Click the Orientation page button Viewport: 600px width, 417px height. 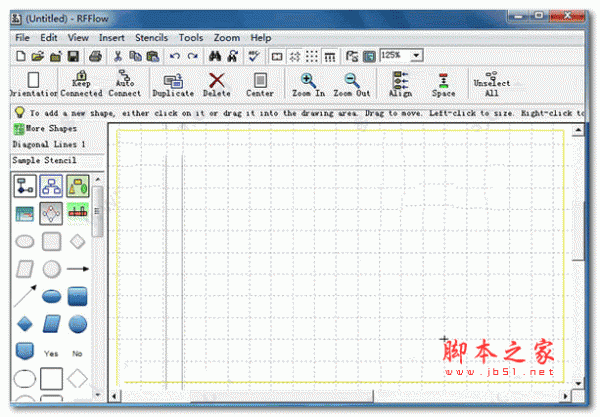click(33, 84)
